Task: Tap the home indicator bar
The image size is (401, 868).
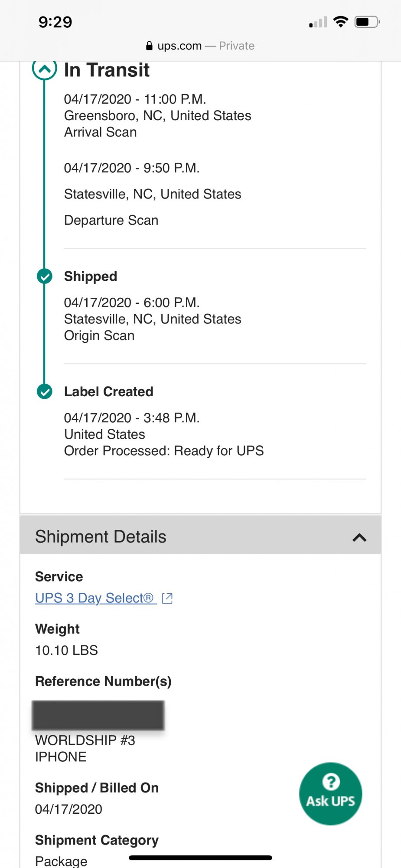Action: (x=200, y=858)
